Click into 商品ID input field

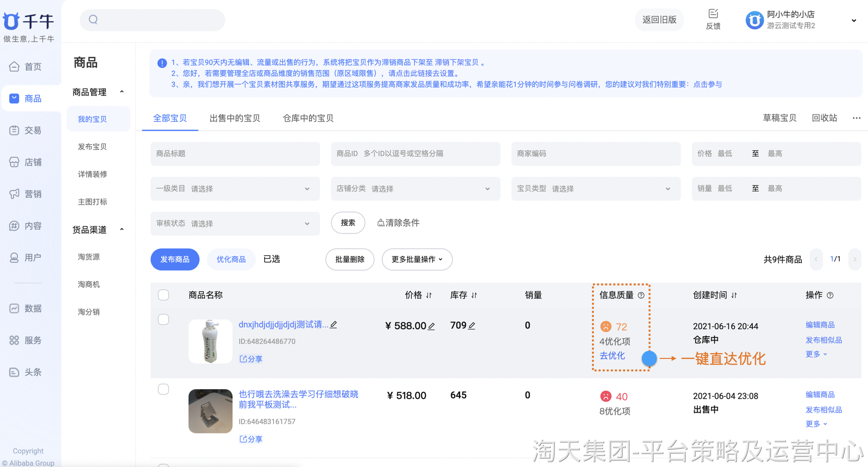[x=415, y=154]
